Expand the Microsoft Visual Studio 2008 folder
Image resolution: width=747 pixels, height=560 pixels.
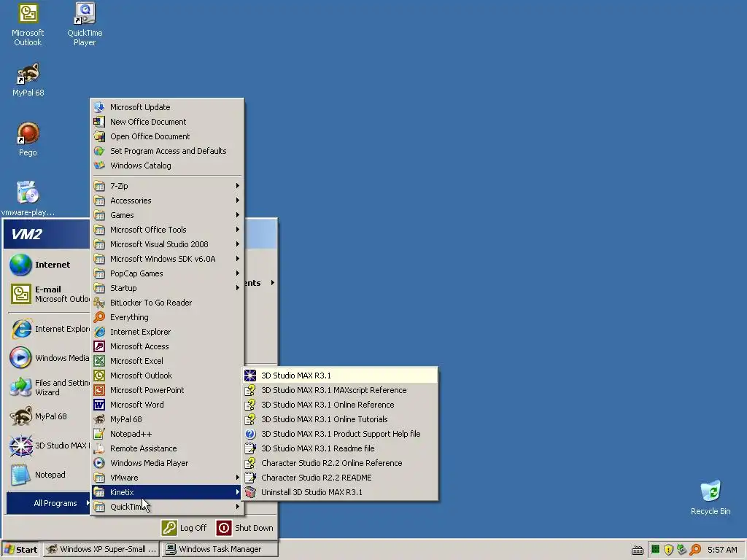(x=167, y=244)
